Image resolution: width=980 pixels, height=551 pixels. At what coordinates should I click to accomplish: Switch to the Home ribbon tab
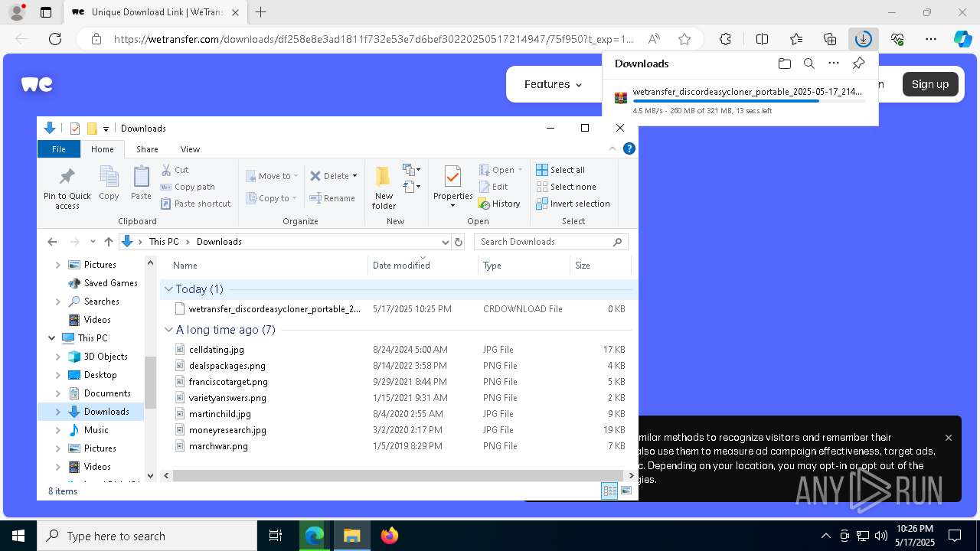tap(102, 149)
